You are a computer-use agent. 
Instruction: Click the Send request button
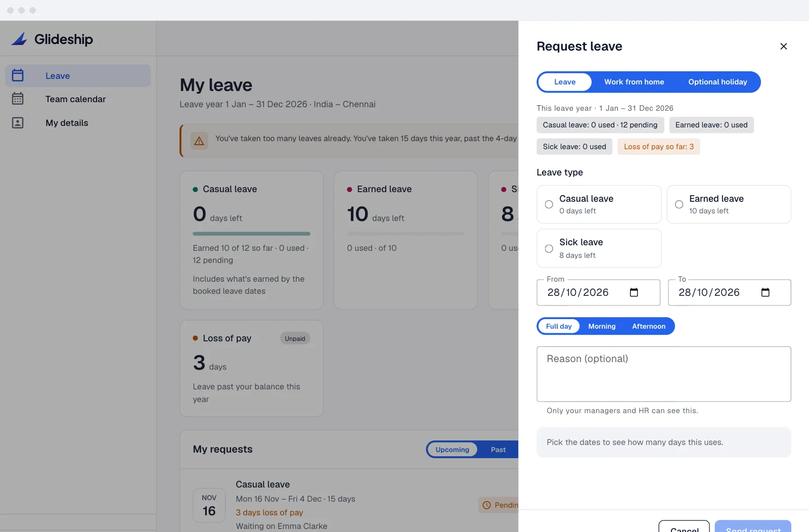(x=753, y=526)
